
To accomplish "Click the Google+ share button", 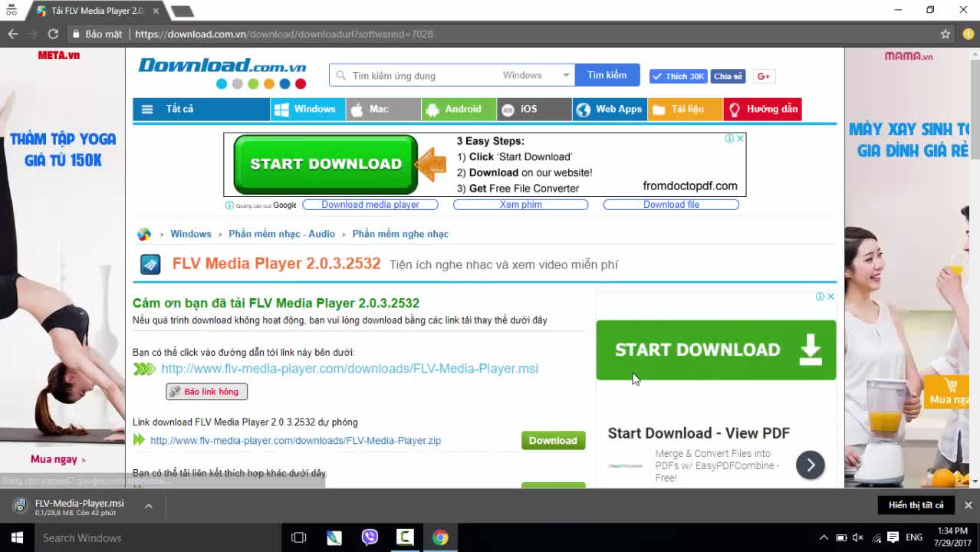I will [x=763, y=76].
